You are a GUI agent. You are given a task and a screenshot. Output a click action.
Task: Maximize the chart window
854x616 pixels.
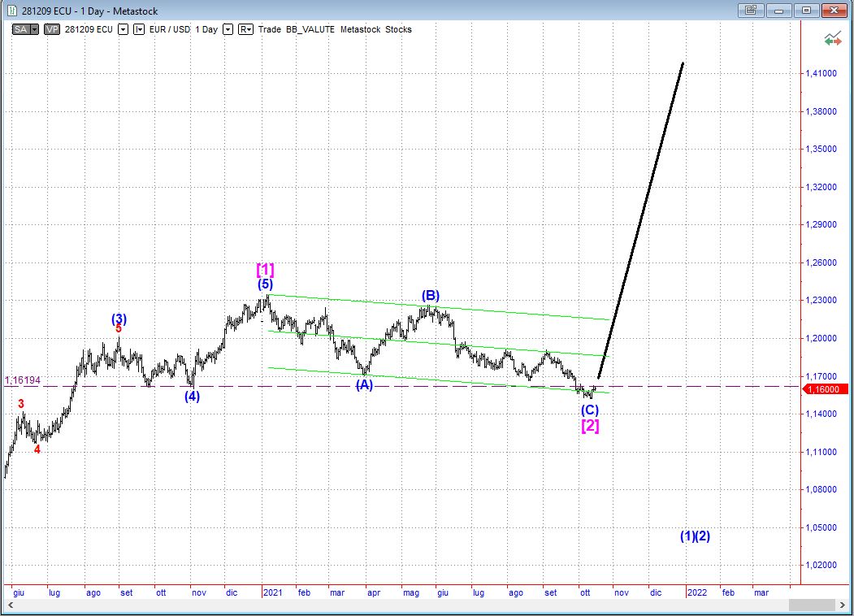[807, 10]
